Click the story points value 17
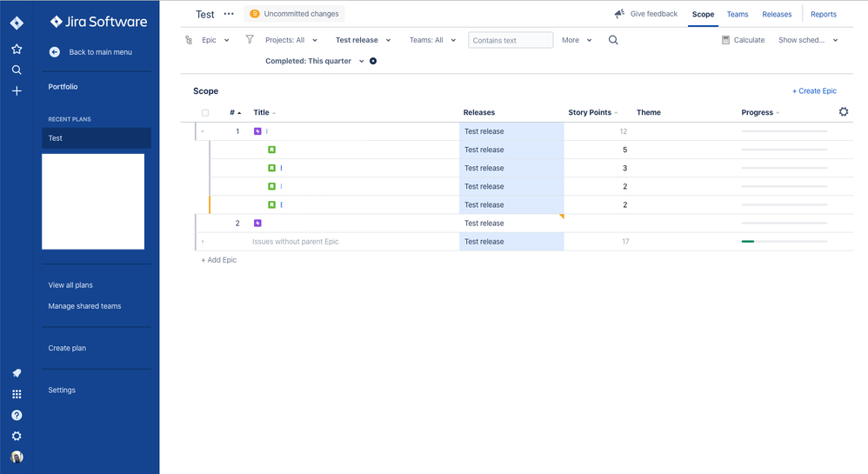 625,242
